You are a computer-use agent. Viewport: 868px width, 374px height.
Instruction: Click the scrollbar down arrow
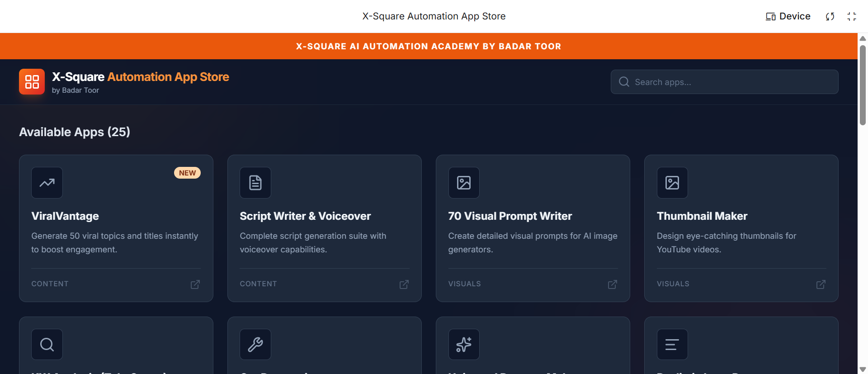coord(863,369)
